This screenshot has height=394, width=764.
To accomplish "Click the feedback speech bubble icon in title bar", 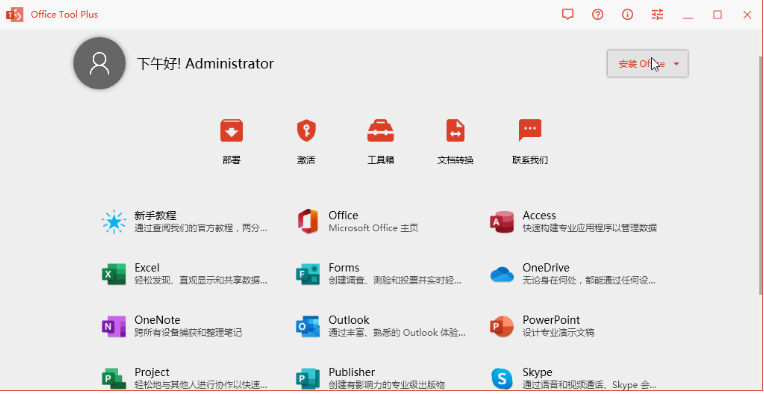I will [x=567, y=15].
